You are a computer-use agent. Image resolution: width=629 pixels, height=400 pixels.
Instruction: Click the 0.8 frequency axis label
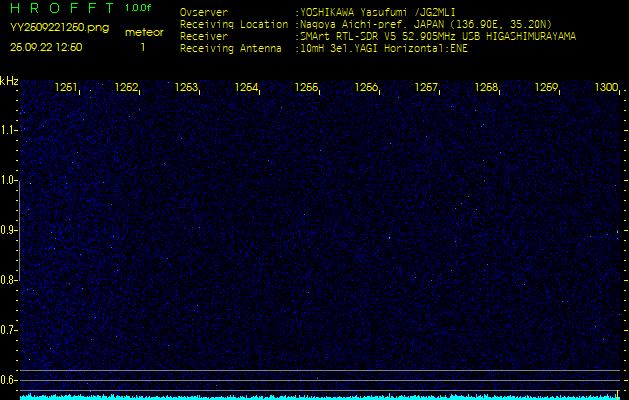(9, 280)
